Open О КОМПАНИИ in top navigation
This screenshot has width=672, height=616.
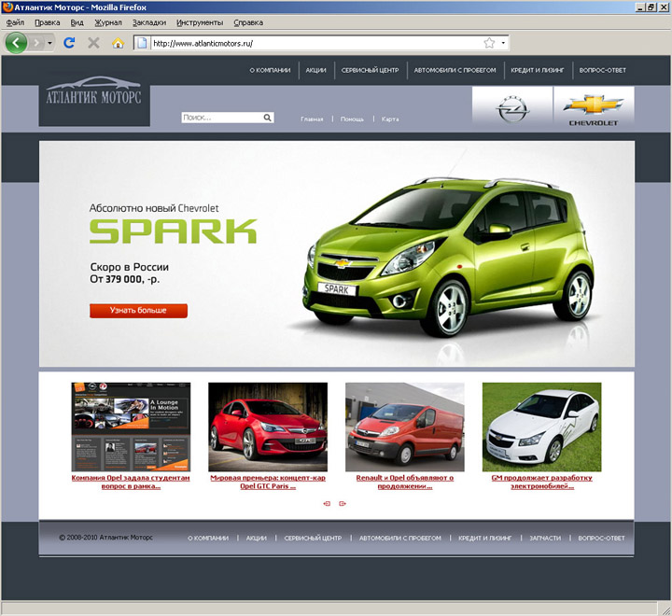pyautogui.click(x=270, y=70)
